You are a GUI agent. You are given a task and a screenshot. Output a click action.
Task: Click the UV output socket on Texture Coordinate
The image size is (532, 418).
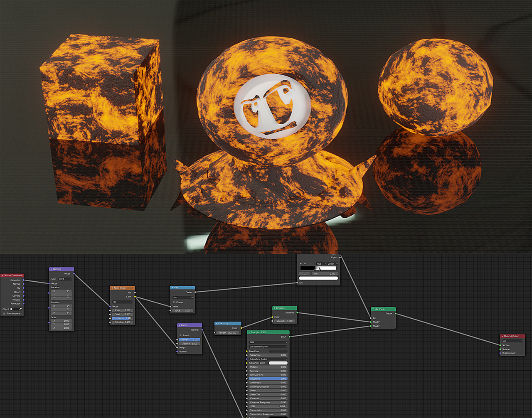24,288
